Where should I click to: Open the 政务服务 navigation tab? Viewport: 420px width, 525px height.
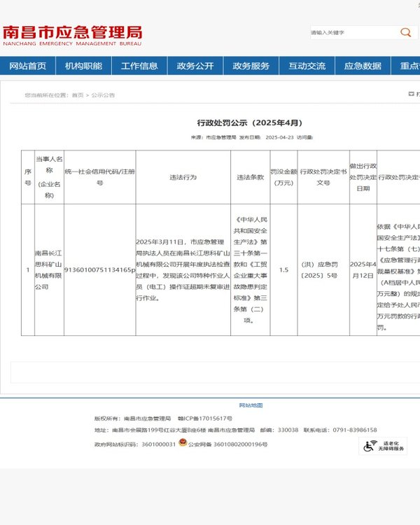[x=251, y=66]
